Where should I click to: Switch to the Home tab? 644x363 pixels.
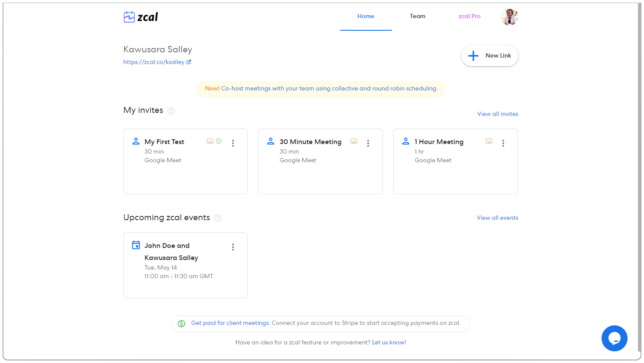pos(366,16)
